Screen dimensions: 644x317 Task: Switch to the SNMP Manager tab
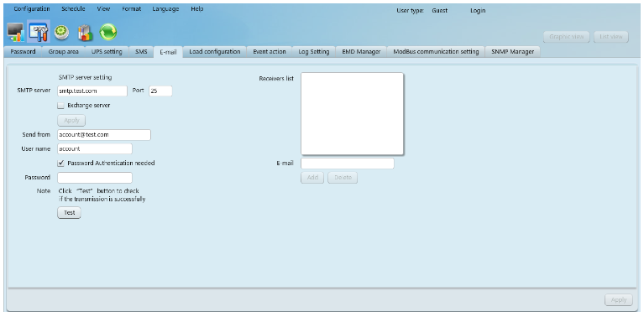click(x=512, y=52)
